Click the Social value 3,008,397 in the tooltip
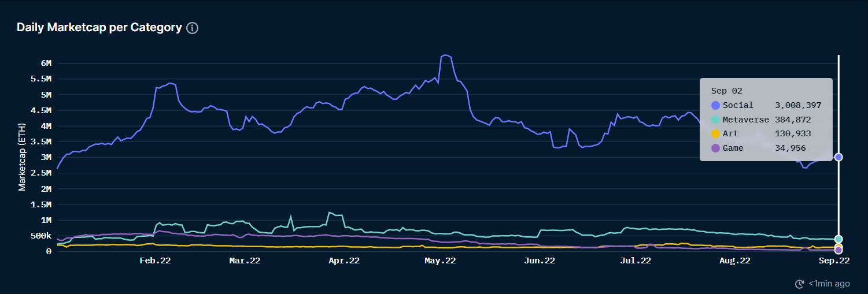Viewport: 868px width, 294px height. point(798,105)
